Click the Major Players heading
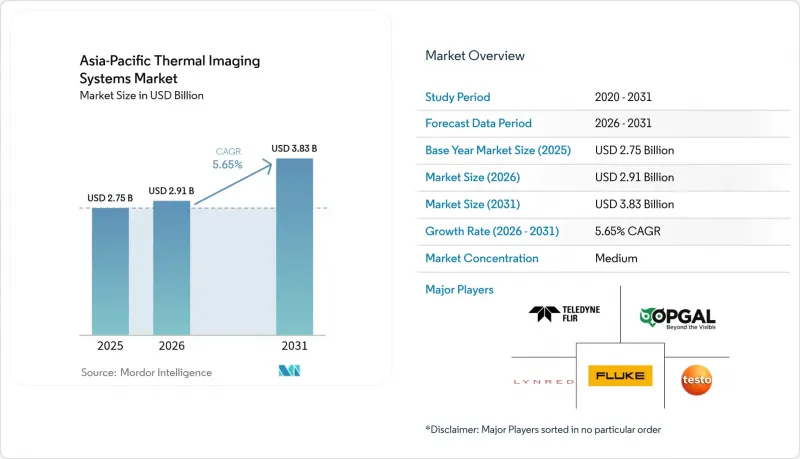 pos(459,290)
